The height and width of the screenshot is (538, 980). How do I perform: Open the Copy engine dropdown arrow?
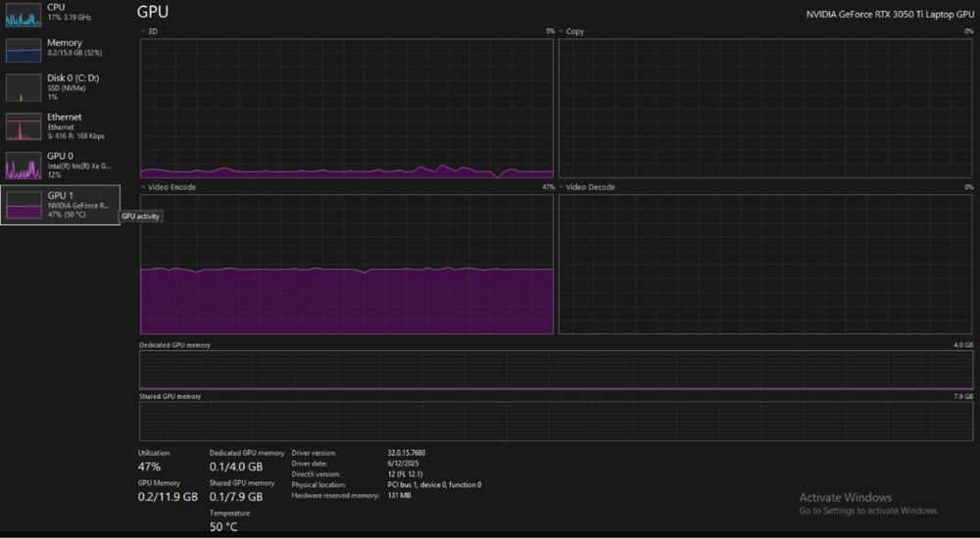click(562, 31)
